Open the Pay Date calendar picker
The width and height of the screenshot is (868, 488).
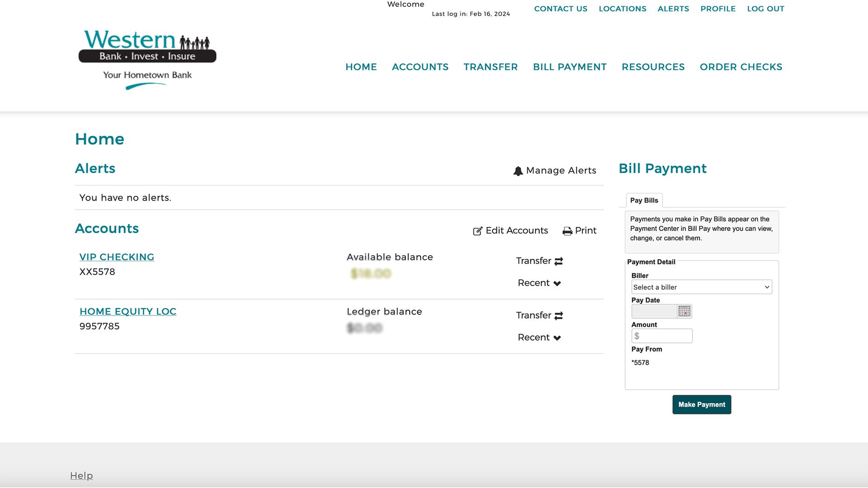point(684,311)
